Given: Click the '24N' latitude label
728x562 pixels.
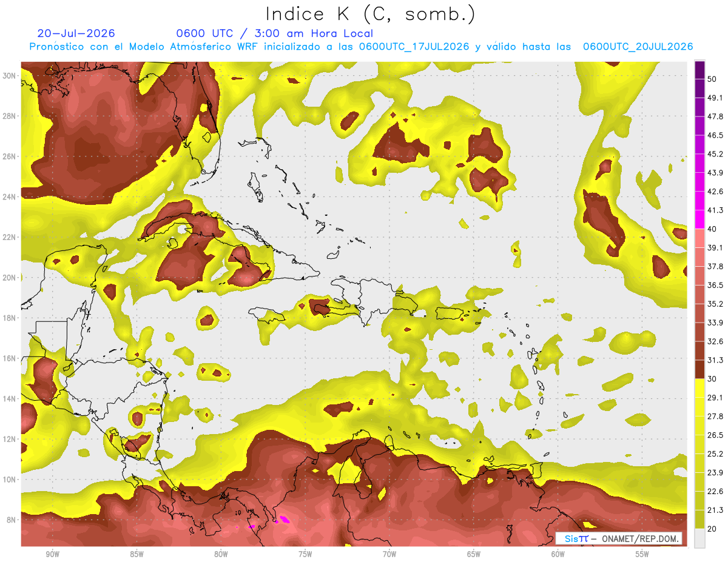Looking at the screenshot, I should [x=9, y=196].
